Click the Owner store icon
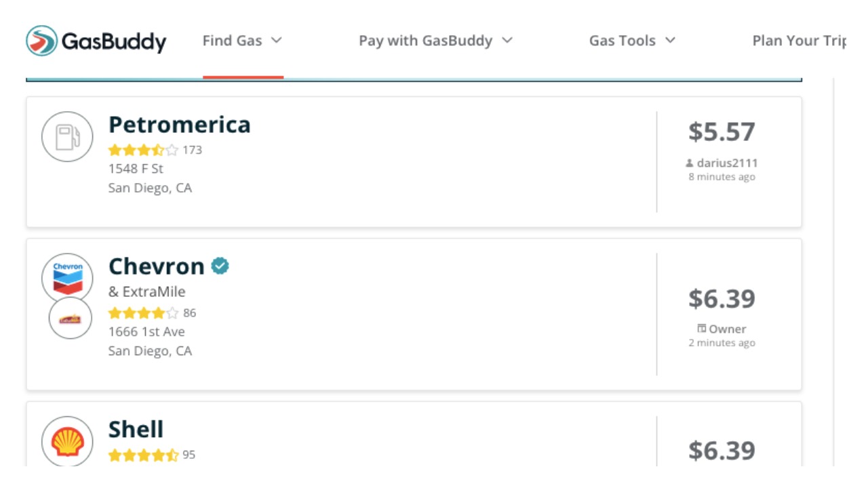The width and height of the screenshot is (868, 488). tap(702, 329)
